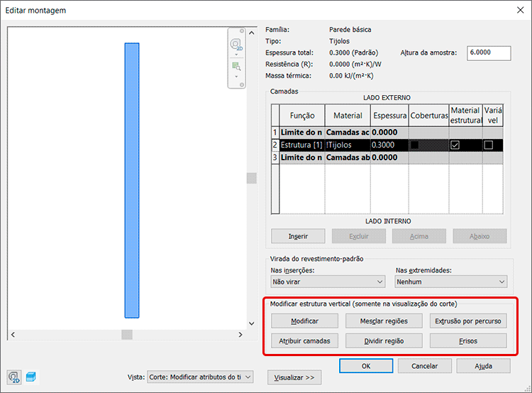Click Dividir região button
The width and height of the screenshot is (532, 393).
(x=384, y=341)
